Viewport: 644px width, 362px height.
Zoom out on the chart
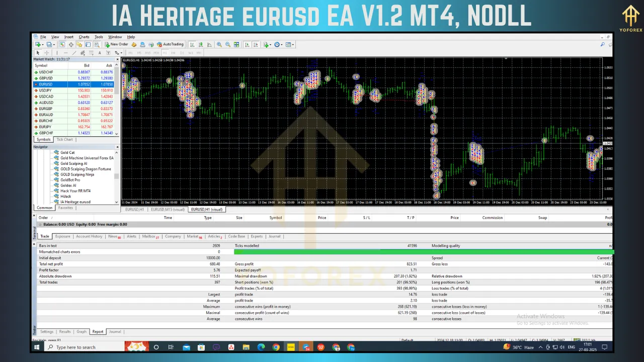coord(228,44)
